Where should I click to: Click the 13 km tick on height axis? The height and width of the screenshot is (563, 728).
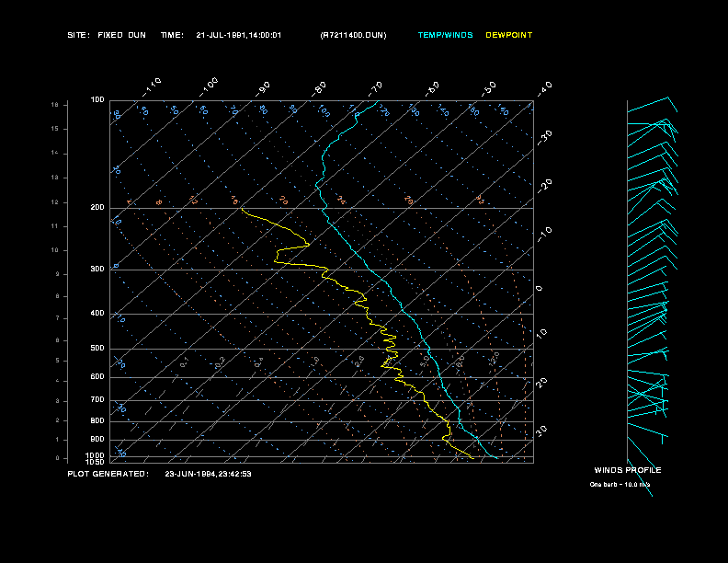point(55,178)
